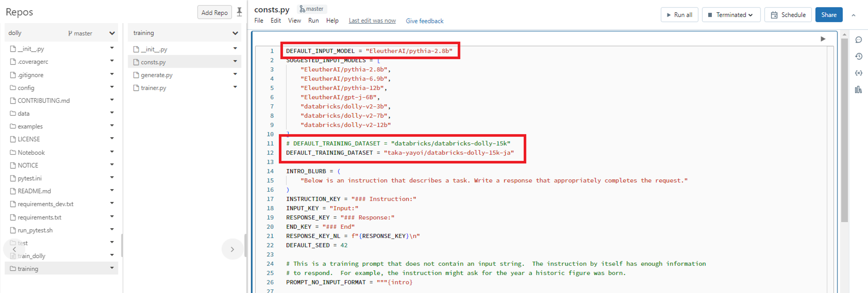Viewport: 868px width, 293px height.
Task: Click the run cell play icon
Action: [823, 39]
